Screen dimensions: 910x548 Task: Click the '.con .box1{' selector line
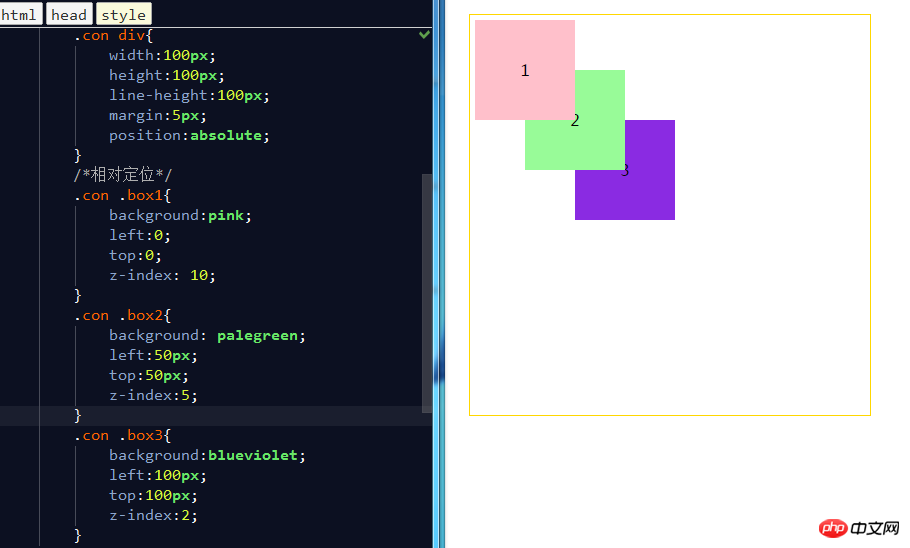pos(122,196)
